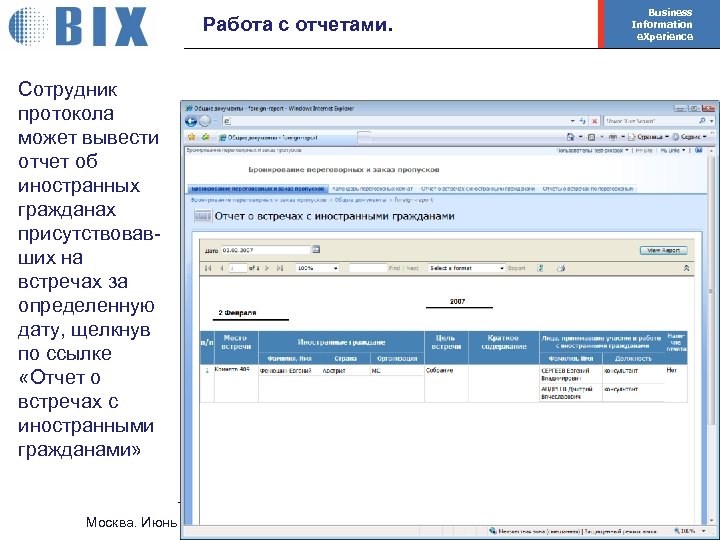Image resolution: width=720 pixels, height=540 pixels.
Task: Open the Отчет о встречах с иностранными гражданами tab
Action: click(x=478, y=189)
